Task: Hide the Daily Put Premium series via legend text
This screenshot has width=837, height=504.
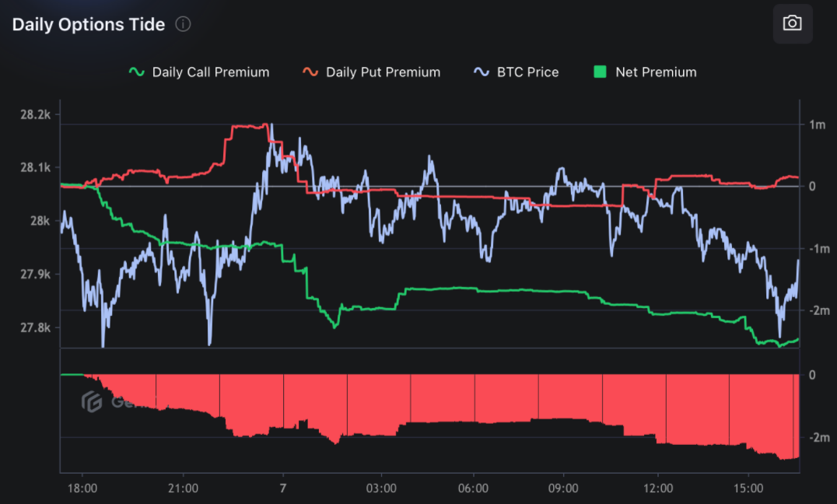Action: point(383,72)
